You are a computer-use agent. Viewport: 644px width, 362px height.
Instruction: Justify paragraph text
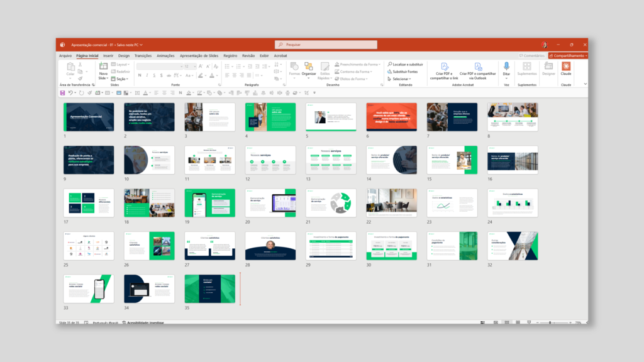tap(249, 75)
